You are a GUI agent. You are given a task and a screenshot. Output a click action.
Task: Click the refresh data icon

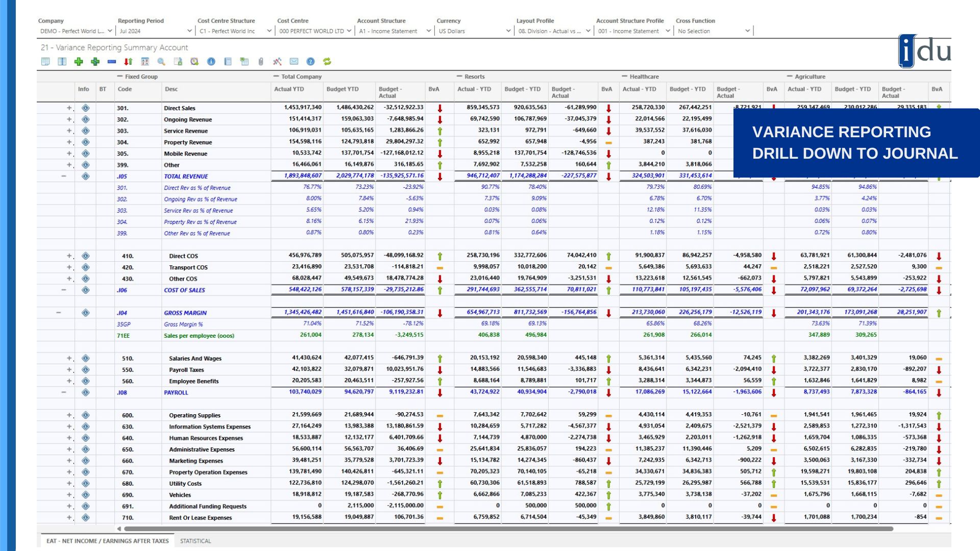326,62
